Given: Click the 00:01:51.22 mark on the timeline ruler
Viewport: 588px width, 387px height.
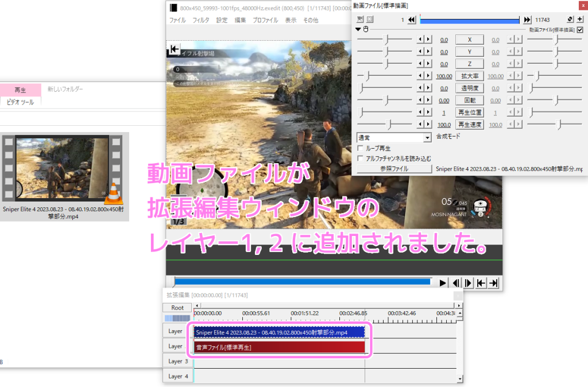Looking at the screenshot, I should (304, 313).
